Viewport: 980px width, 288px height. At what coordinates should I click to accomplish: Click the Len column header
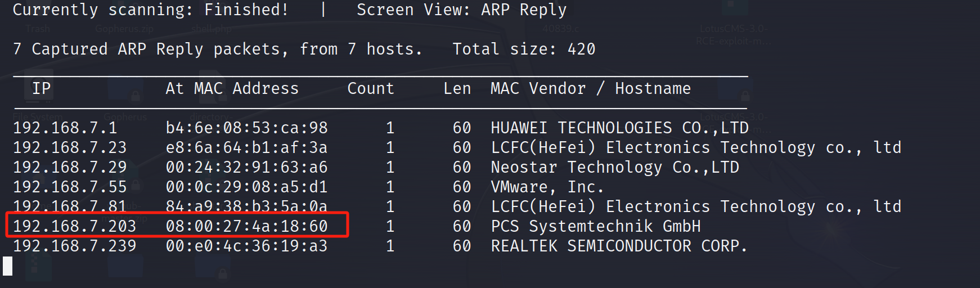457,88
